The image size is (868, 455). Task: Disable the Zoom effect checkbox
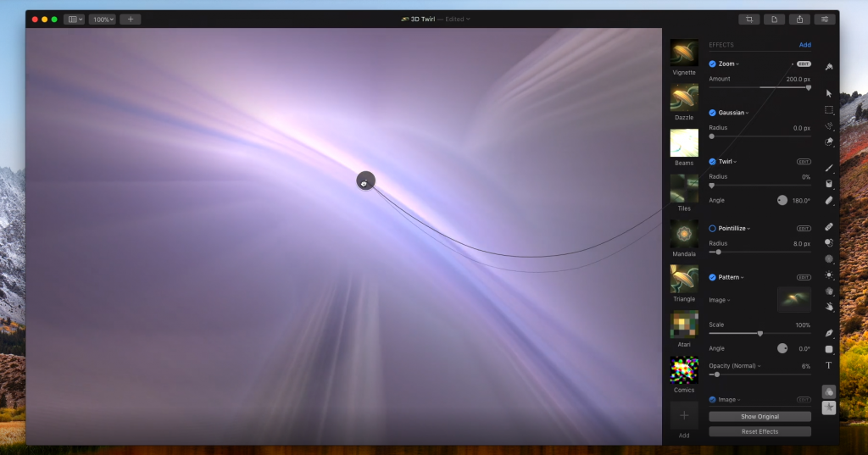712,64
